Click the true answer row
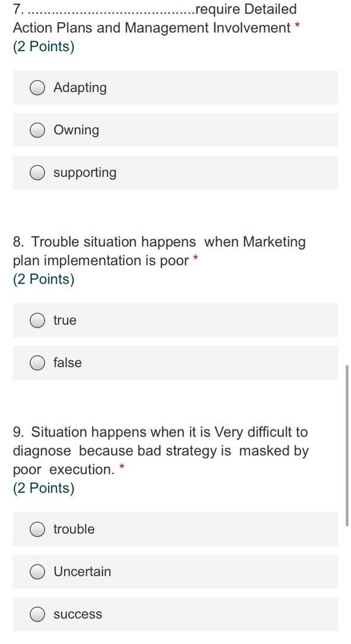This screenshot has height=644, width=351. click(x=175, y=320)
